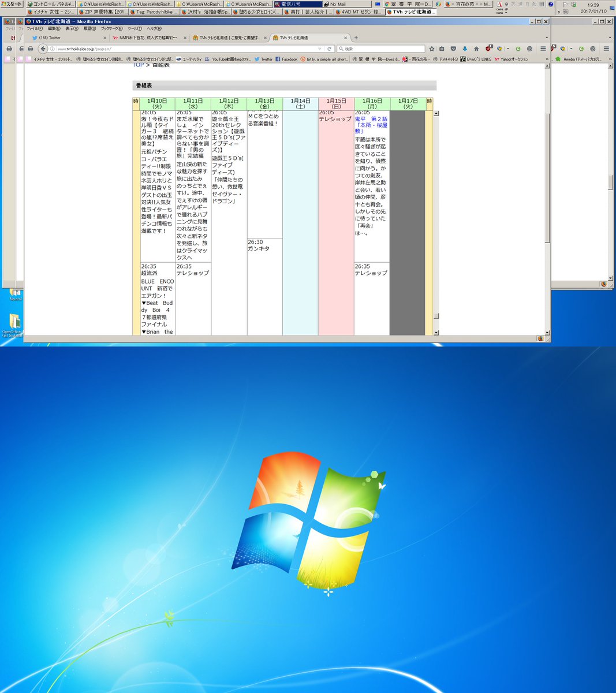Bookmark this page with the star icon
This screenshot has width=616, height=693.
tap(432, 49)
